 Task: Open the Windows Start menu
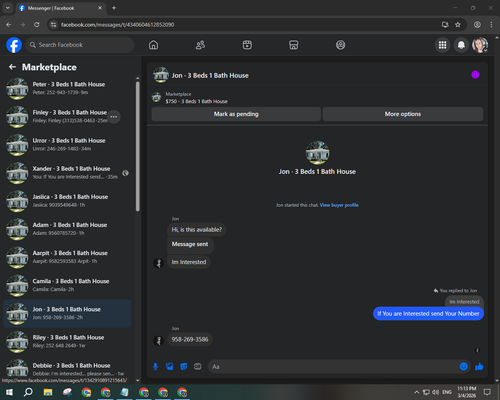point(9,392)
